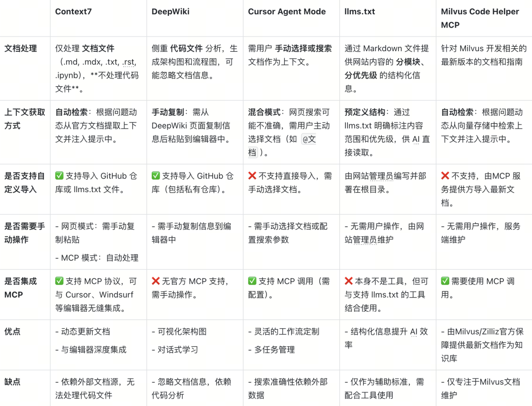
Task: Click the text 侧重 代码文件 分析
Action: pos(186,49)
